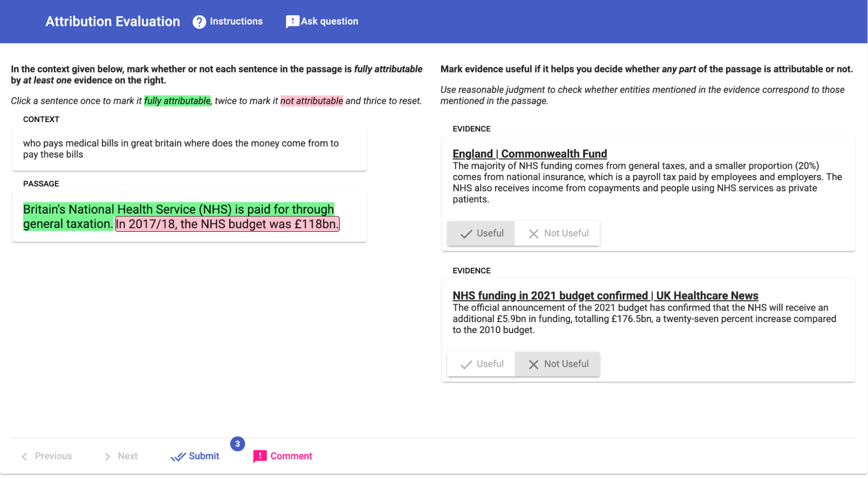The width and height of the screenshot is (868, 478).
Task: Toggle the green-highlighted NHS general taxation sentence
Action: (x=178, y=210)
